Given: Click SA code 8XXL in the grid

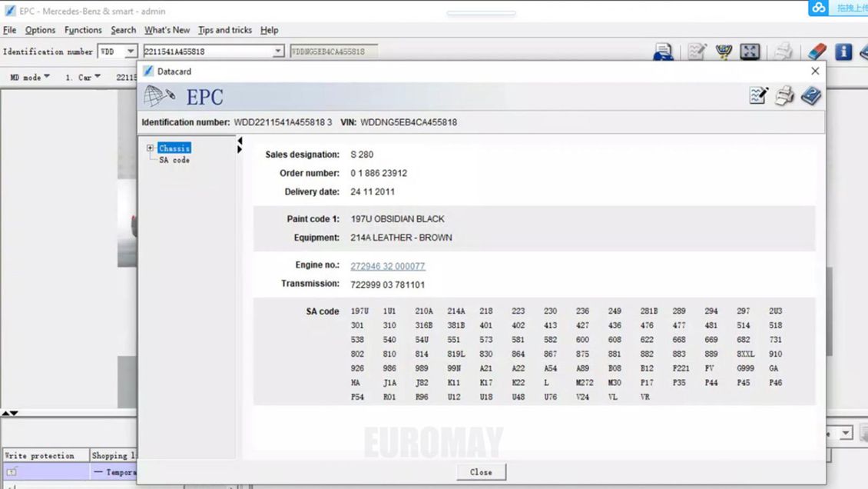Looking at the screenshot, I should tap(746, 354).
